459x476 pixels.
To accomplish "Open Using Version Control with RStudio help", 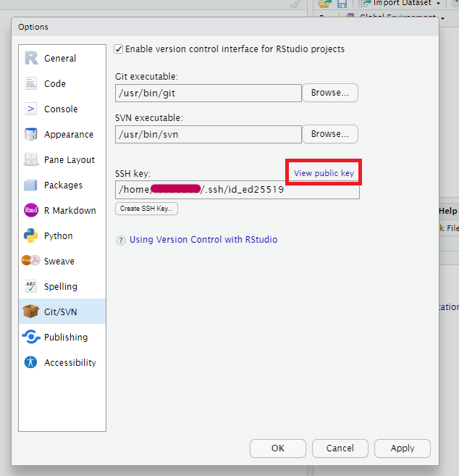I will tap(203, 240).
